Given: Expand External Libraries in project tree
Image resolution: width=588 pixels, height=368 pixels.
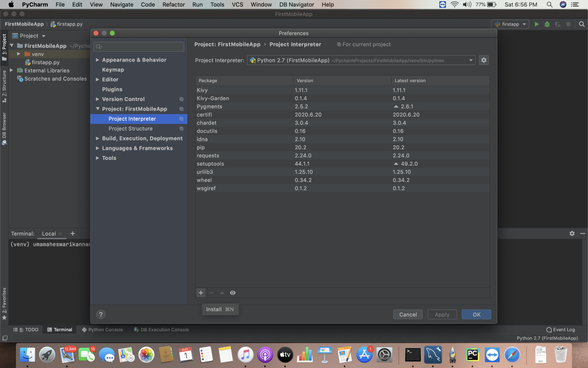Looking at the screenshot, I should (x=11, y=70).
